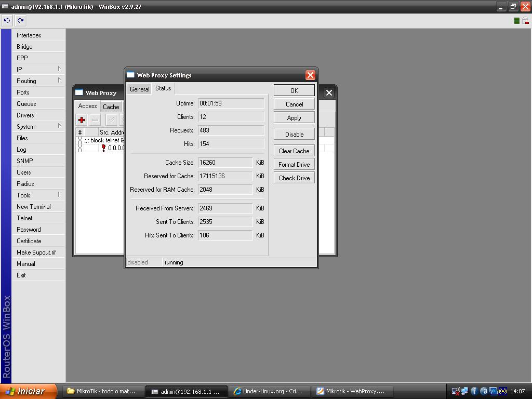The image size is (532, 399).
Task: Select the 'block telnet' comment row
Action: point(100,140)
